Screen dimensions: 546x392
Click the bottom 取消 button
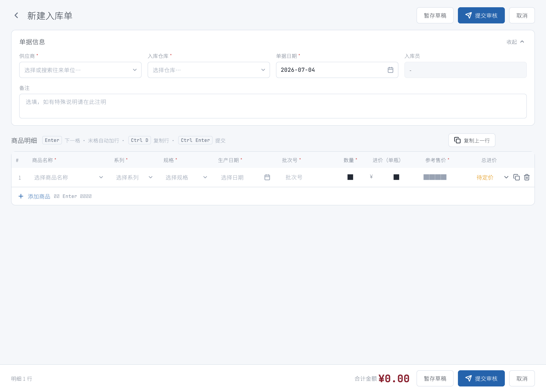(x=522, y=378)
